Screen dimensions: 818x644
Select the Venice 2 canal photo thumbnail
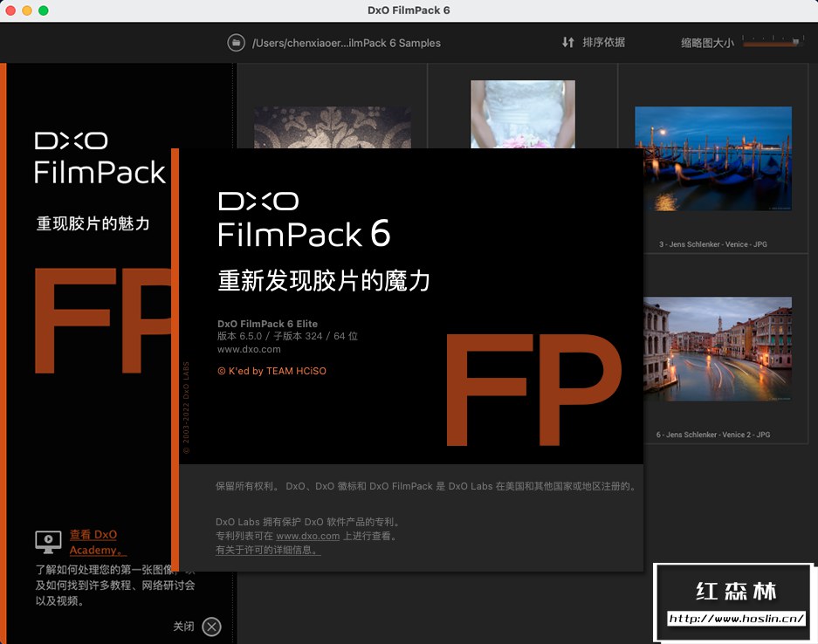point(718,349)
